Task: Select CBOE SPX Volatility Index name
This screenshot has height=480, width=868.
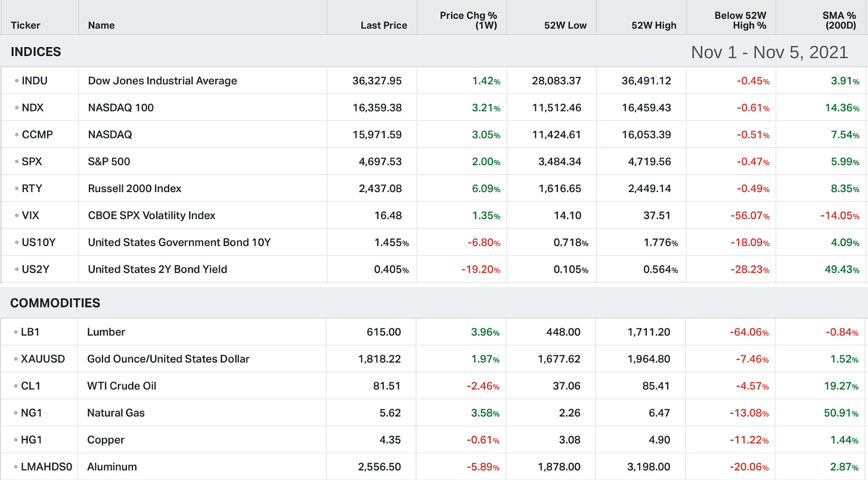Action: [x=151, y=215]
